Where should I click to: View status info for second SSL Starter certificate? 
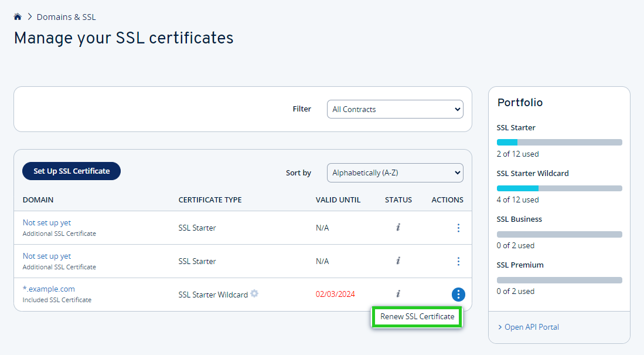click(398, 261)
